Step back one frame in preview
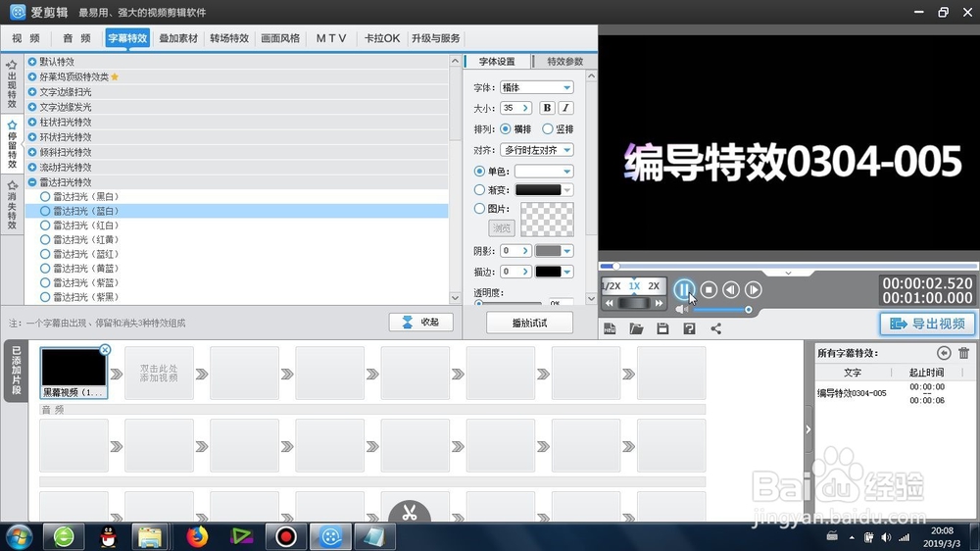Screen dimensions: 980x551 [731, 289]
